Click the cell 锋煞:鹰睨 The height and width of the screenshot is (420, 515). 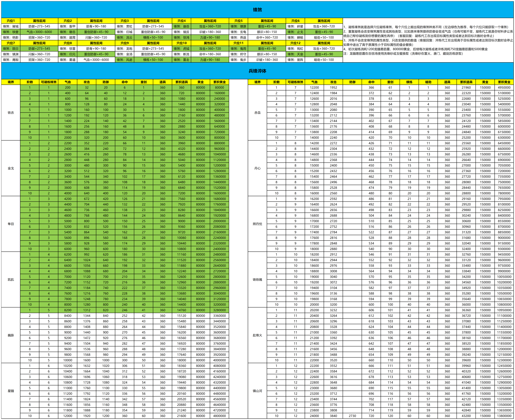pos(11,60)
